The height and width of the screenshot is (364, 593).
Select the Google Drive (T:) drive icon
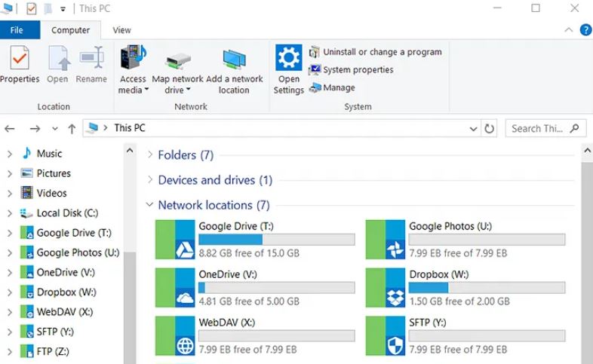pyautogui.click(x=175, y=240)
